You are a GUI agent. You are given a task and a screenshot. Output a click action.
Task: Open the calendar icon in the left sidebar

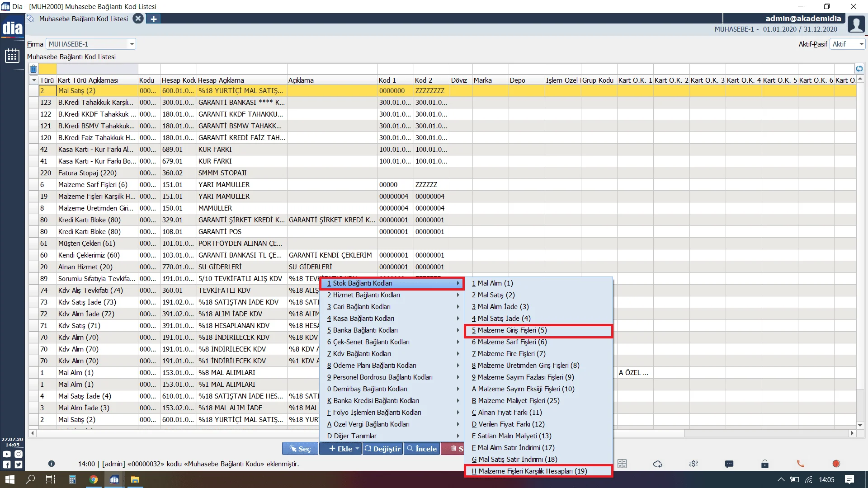point(12,56)
